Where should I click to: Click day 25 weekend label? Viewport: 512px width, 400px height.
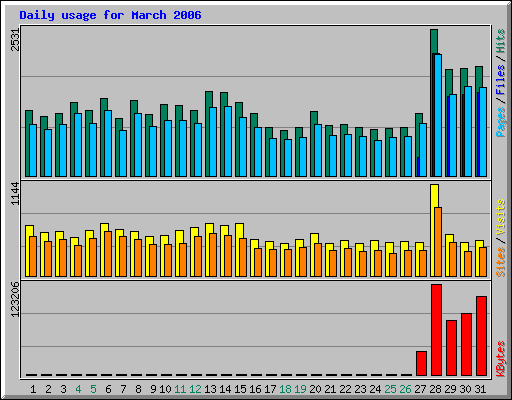click(390, 389)
